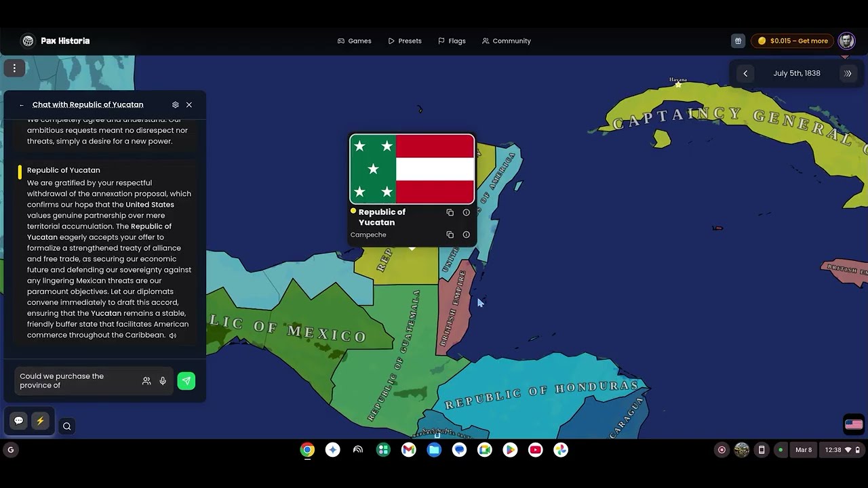The image size is (868, 488).
Task: Open Files app from the shelf
Action: [x=434, y=449]
